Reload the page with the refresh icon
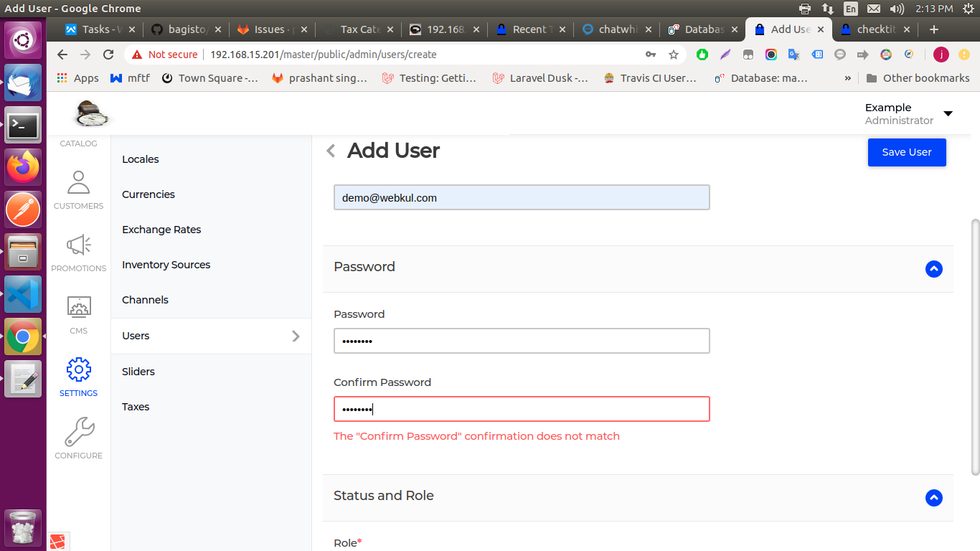Viewport: 980px width, 551px height. [108, 54]
